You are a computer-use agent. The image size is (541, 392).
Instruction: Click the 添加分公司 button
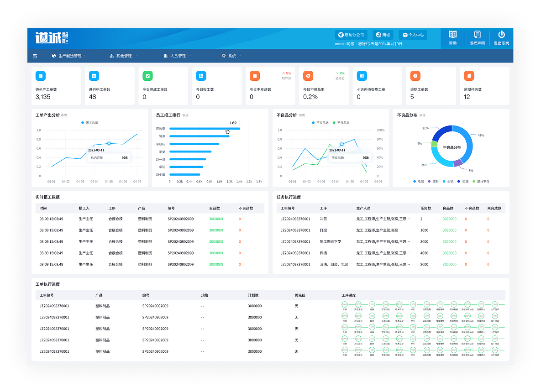pos(351,35)
